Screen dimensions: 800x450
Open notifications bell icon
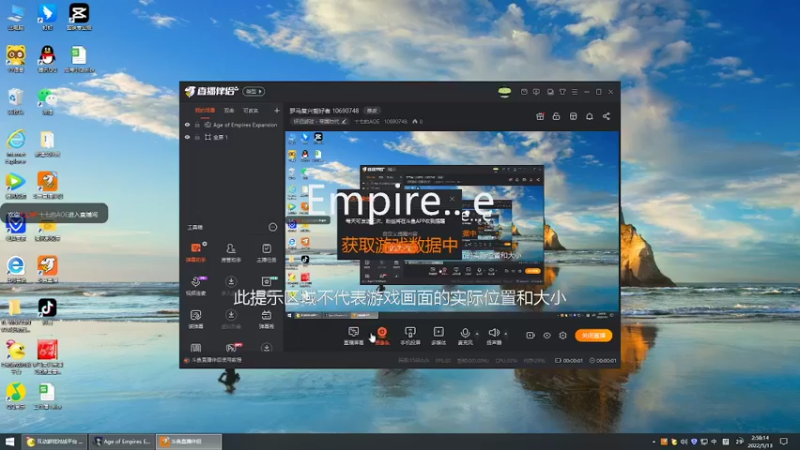tap(589, 116)
